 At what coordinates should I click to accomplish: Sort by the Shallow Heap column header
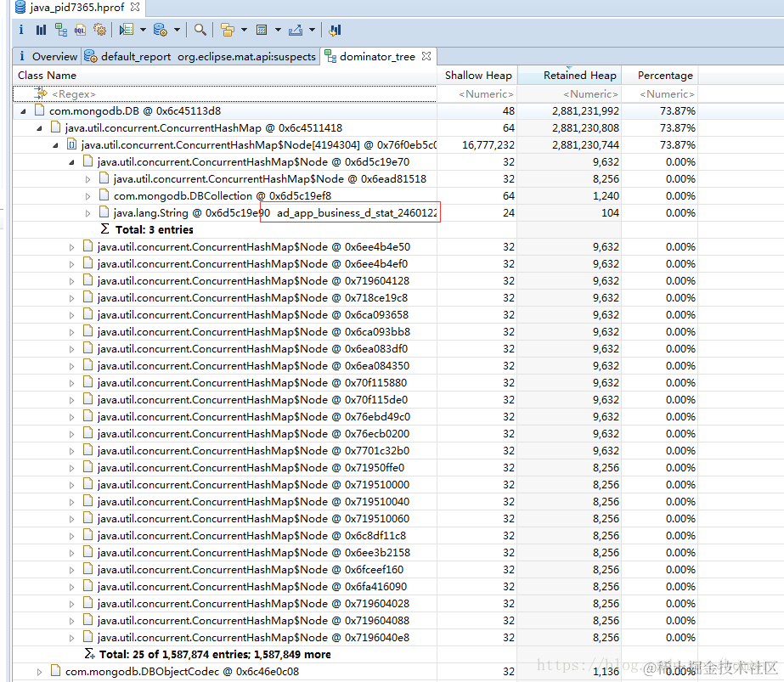(477, 76)
